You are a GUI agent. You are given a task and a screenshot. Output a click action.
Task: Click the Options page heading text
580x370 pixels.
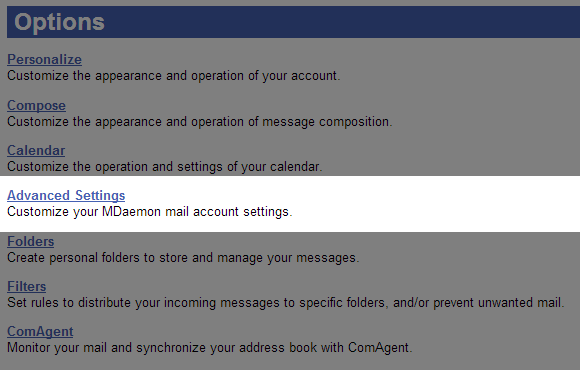(59, 22)
